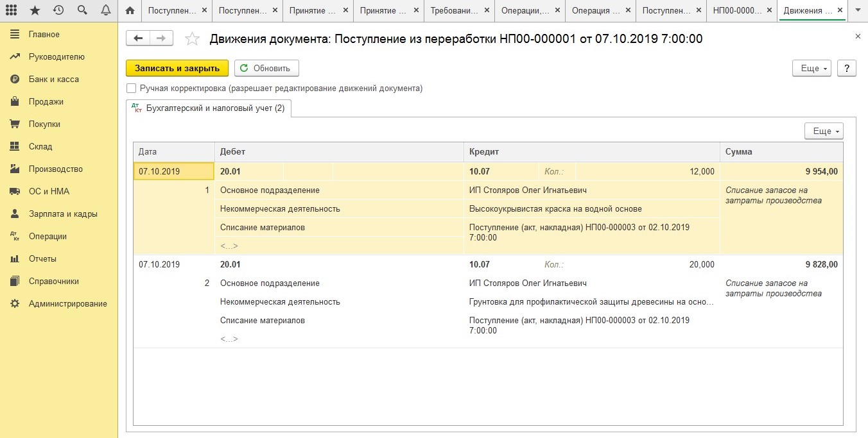
Task: Enable the Ручная корректировка checkbox
Action: coord(132,88)
